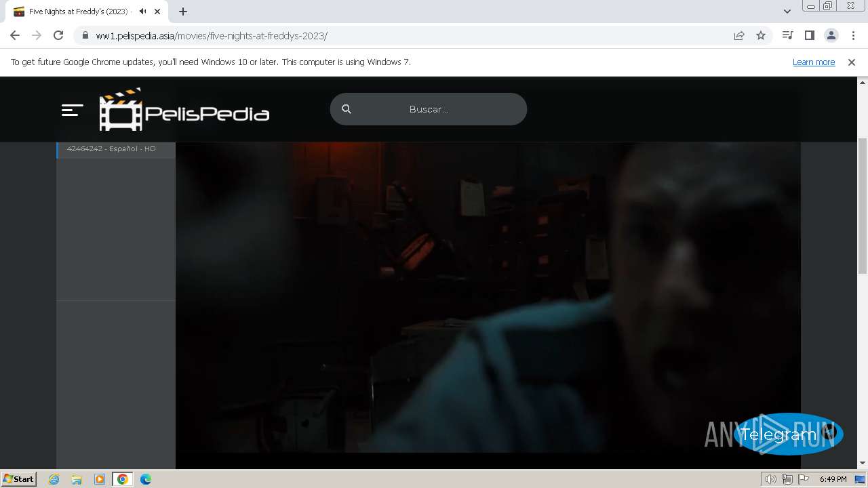Launch Microsoft Edge from taskbar
This screenshot has width=868, height=488.
coord(146,479)
